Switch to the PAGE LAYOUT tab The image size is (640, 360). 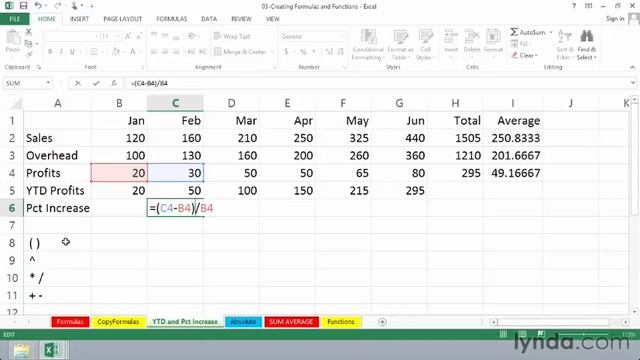[x=122, y=19]
